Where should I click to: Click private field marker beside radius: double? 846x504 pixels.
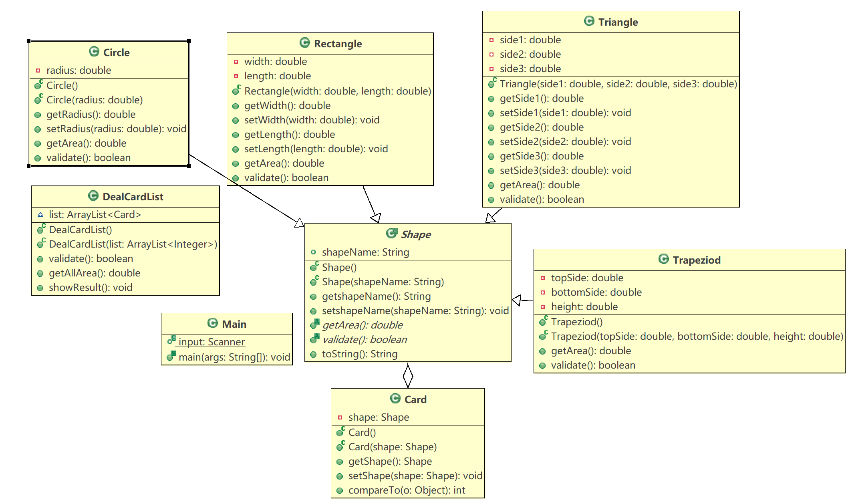coord(38,71)
